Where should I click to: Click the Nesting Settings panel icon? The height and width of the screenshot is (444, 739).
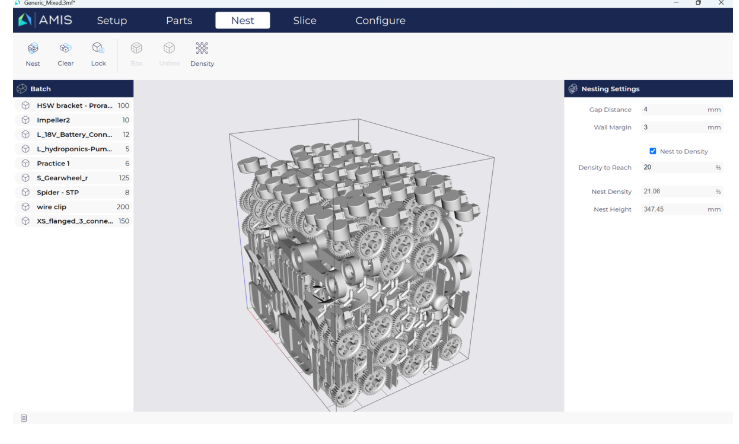[573, 90]
